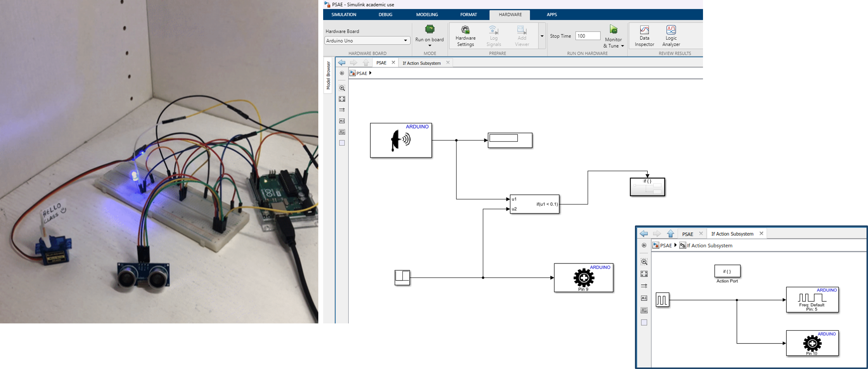Open the SIMULATION ribbon tab
The width and height of the screenshot is (868, 369).
[343, 15]
